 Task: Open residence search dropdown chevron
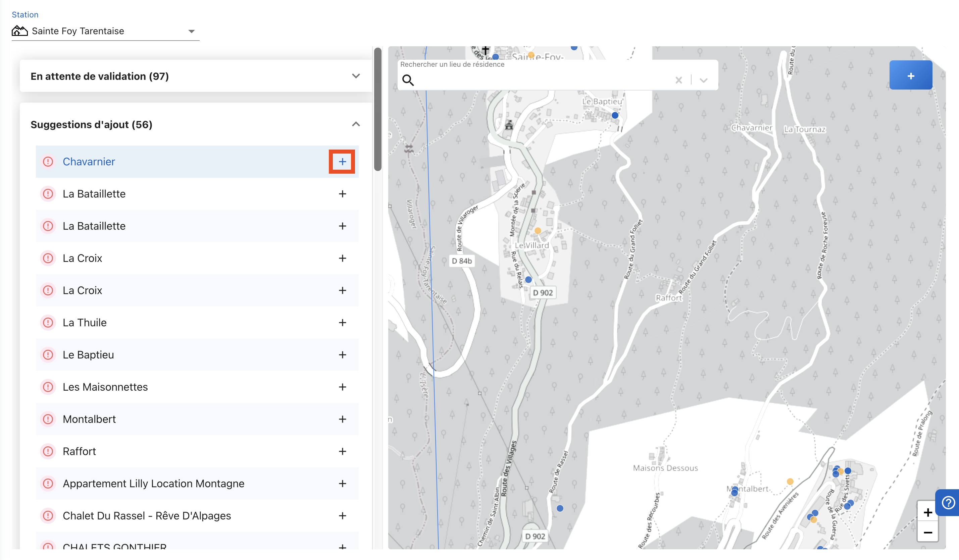(703, 80)
